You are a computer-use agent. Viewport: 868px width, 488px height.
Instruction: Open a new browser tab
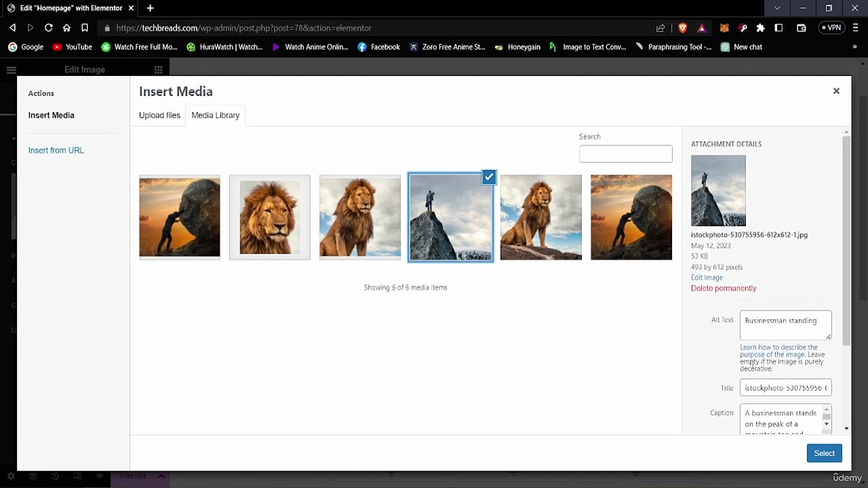point(150,8)
